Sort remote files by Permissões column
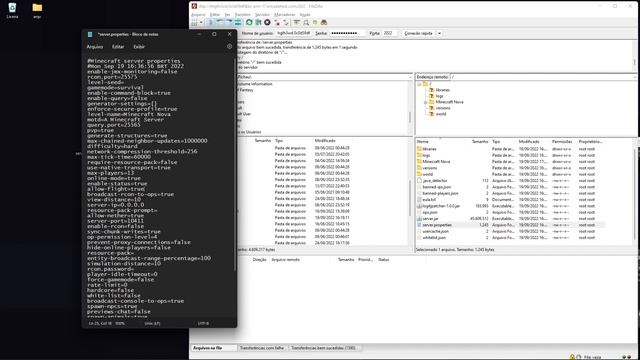Image resolution: width=640 pixels, height=360 pixels. click(x=563, y=141)
